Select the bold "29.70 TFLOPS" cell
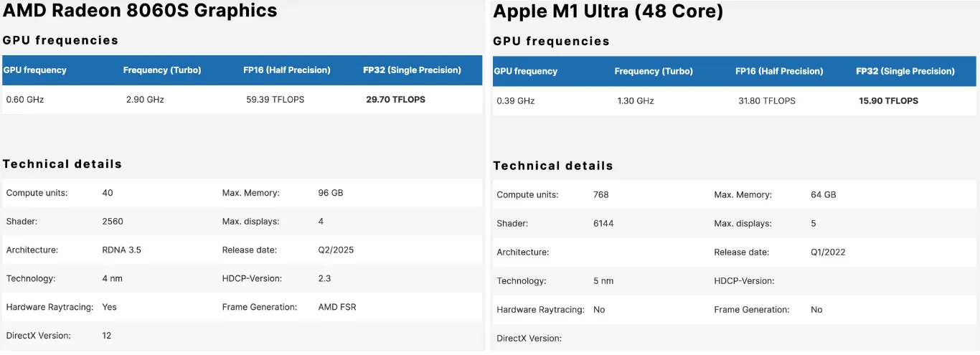This screenshot has height=355, width=980. tap(396, 100)
